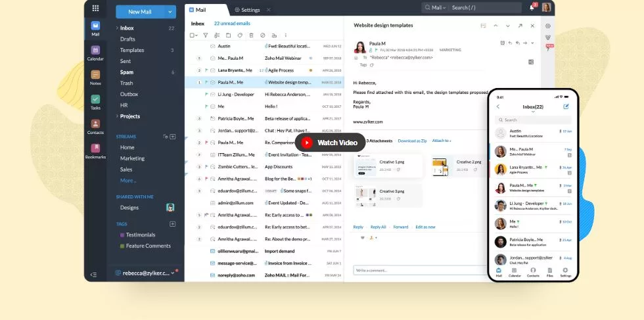The width and height of the screenshot is (644, 320).
Task: Click the Edit as new link
Action: pos(425,227)
